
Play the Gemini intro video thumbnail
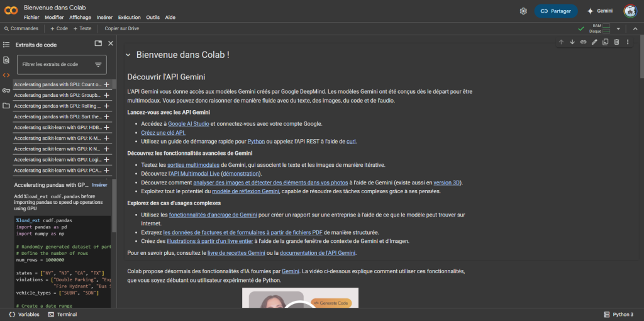pos(300,298)
